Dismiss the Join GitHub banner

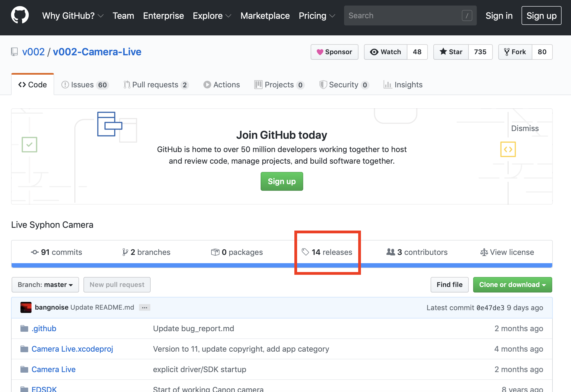(525, 128)
